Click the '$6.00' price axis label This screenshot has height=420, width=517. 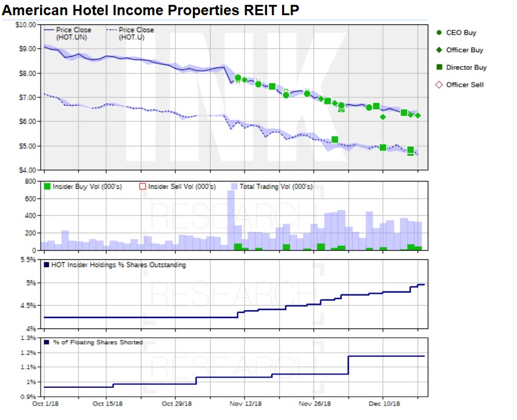click(27, 121)
